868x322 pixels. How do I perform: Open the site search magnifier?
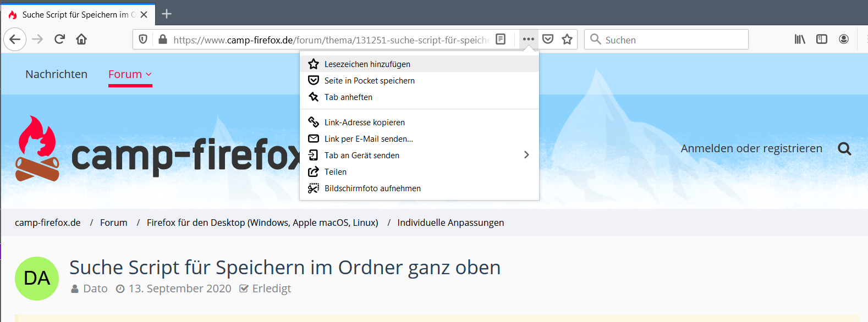coord(844,148)
